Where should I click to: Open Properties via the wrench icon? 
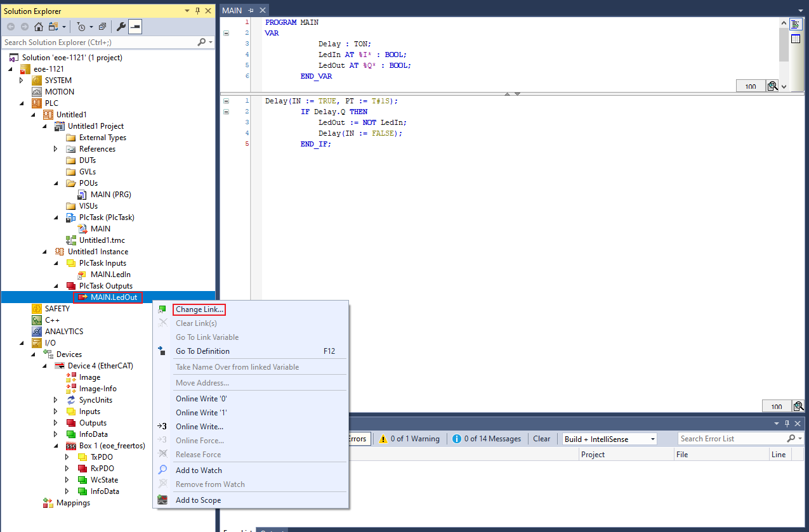[121, 27]
